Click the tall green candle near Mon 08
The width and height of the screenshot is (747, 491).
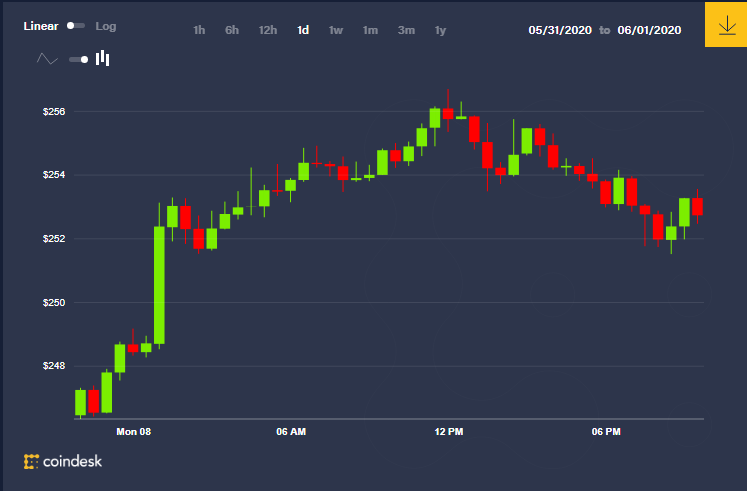coord(159,285)
